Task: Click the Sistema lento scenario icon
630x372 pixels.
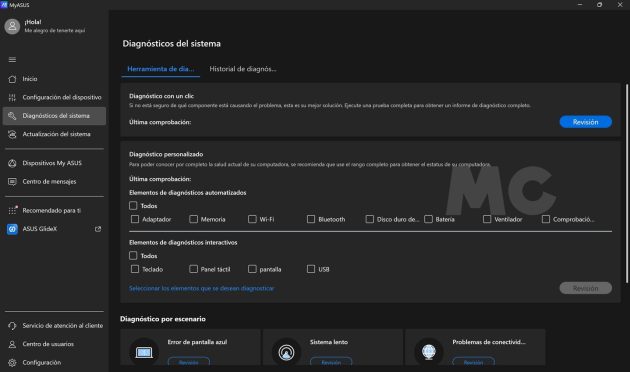Action: (x=286, y=352)
